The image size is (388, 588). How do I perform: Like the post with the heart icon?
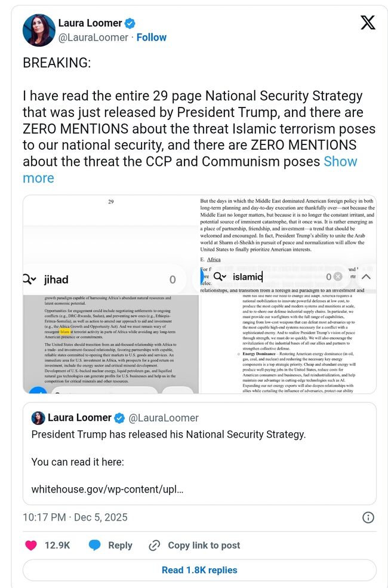click(x=31, y=545)
